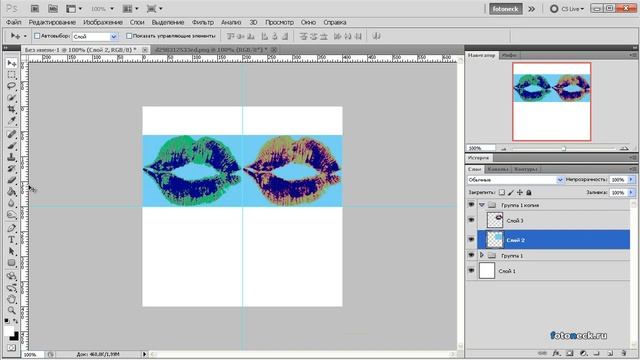Screen dimensions: 640x360
Task: Open the CS Live button
Action: point(568,9)
